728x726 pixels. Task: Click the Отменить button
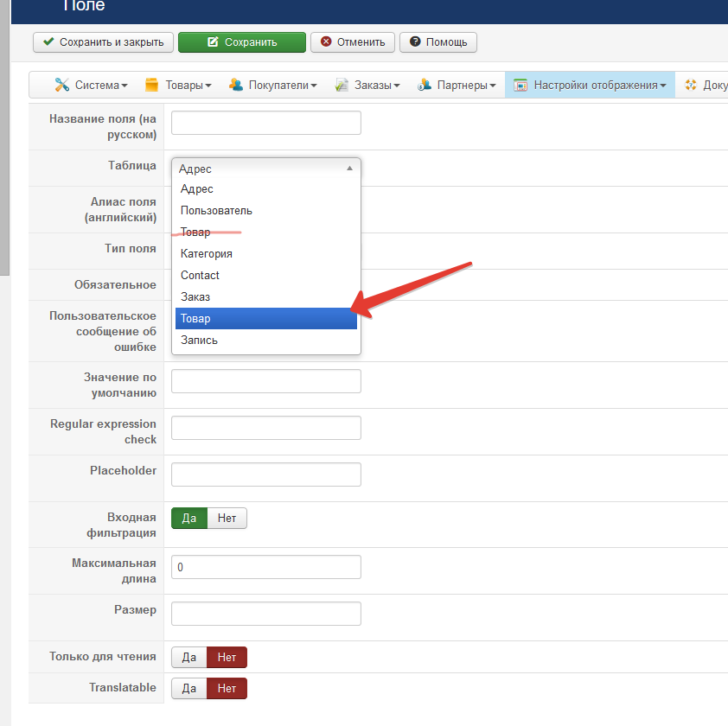[x=353, y=42]
